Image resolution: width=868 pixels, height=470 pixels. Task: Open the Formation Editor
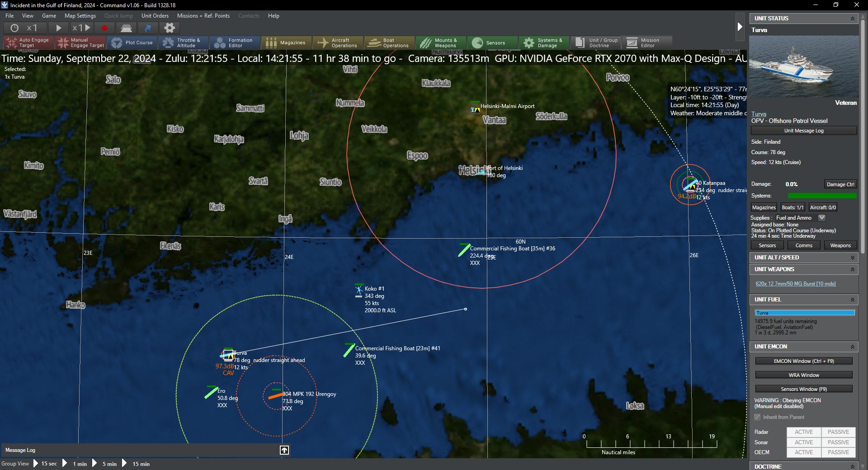[235, 43]
